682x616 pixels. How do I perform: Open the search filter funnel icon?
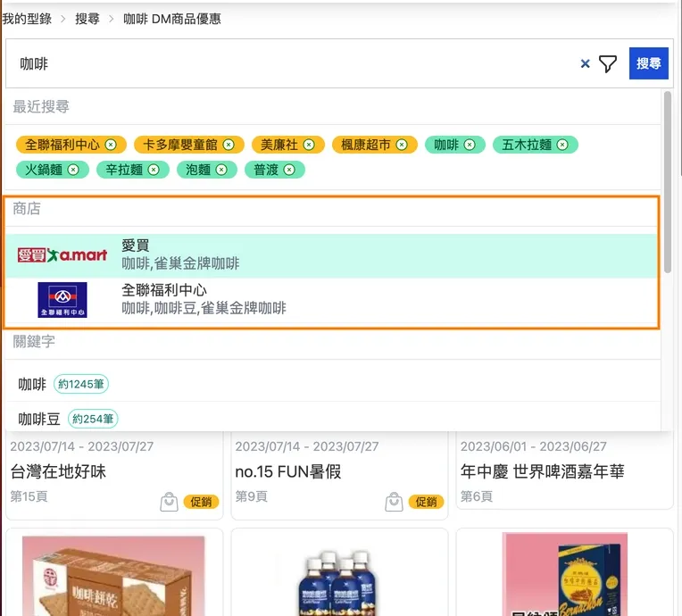pyautogui.click(x=608, y=64)
